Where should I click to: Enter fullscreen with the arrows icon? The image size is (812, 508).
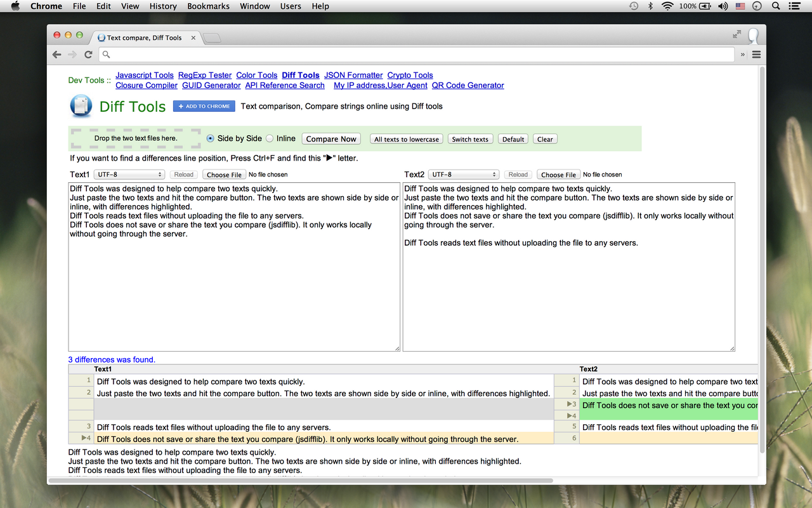[737, 34]
